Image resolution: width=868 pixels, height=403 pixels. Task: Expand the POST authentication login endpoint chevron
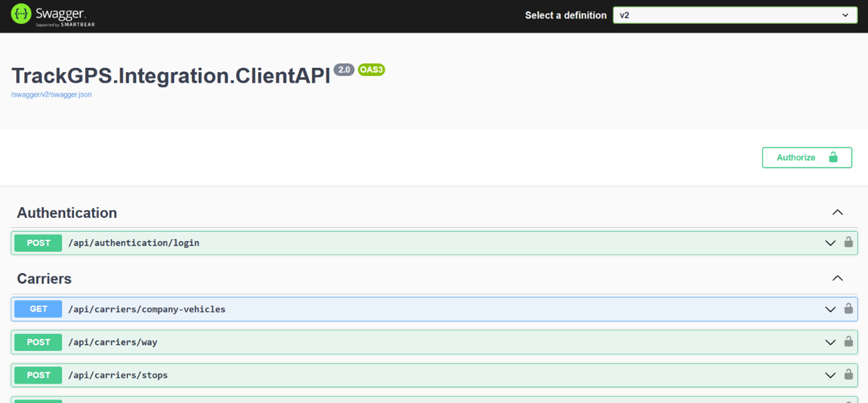tap(830, 243)
